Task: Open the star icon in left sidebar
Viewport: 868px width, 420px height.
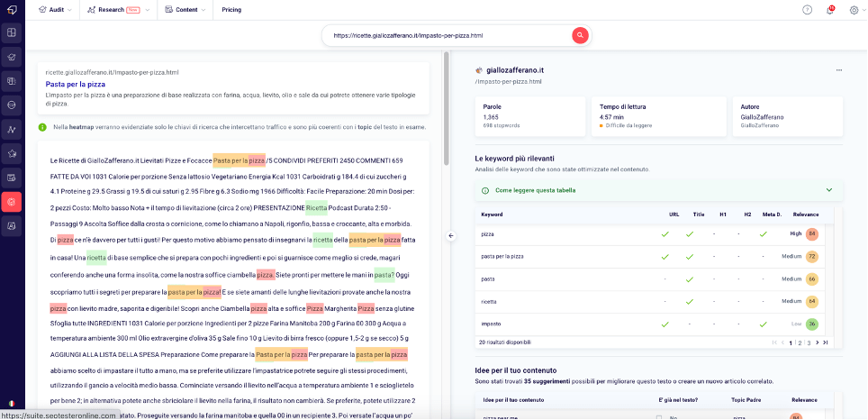Action: coord(12,153)
